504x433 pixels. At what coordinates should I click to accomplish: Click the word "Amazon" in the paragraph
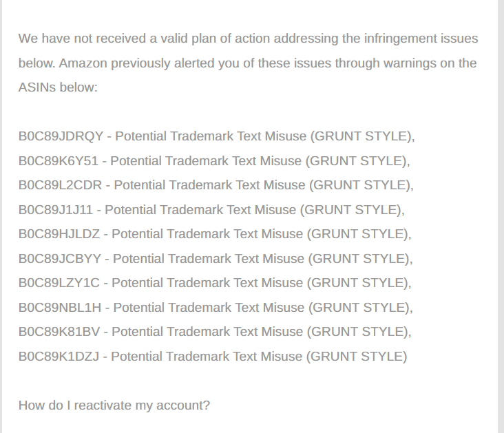point(83,63)
